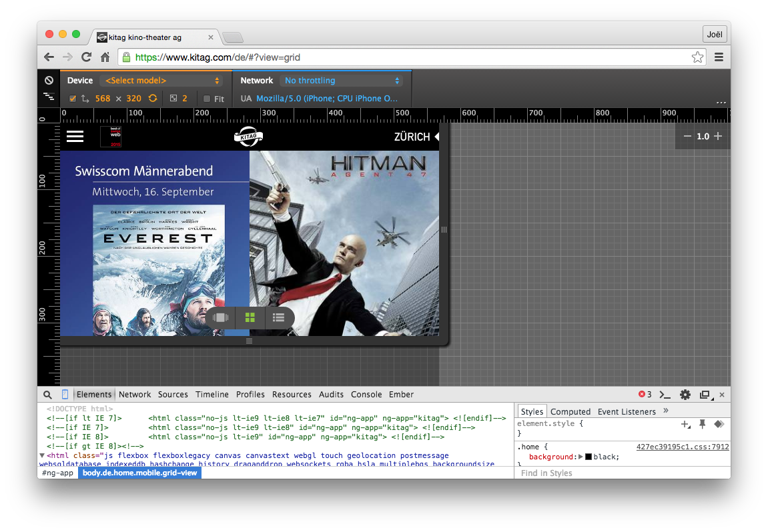768x532 pixels.
Task: Open DevTools settings gear
Action: [685, 395]
